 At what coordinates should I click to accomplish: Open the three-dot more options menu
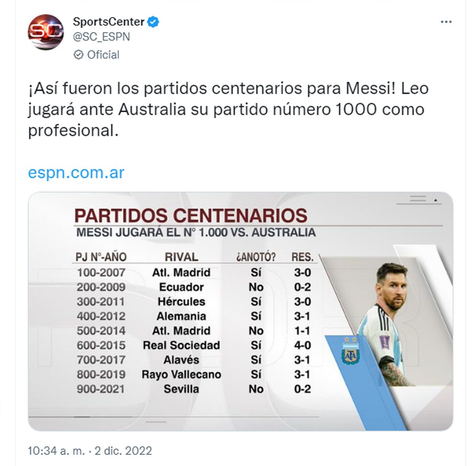[446, 22]
